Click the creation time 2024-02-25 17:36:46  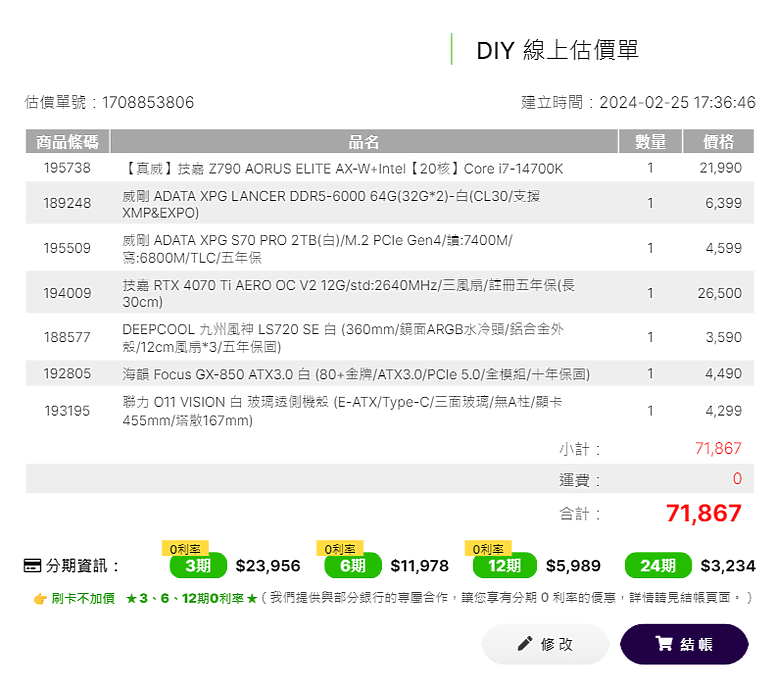click(x=677, y=102)
